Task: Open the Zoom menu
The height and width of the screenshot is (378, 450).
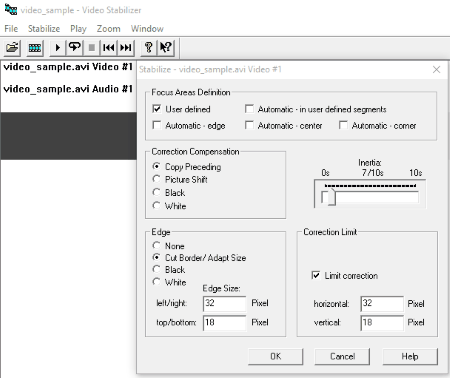Action: (x=109, y=29)
